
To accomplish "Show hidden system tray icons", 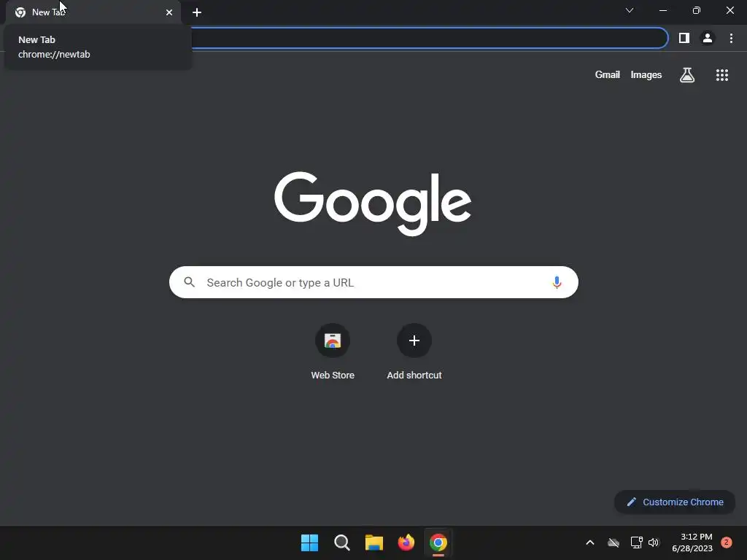I will pyautogui.click(x=589, y=542).
